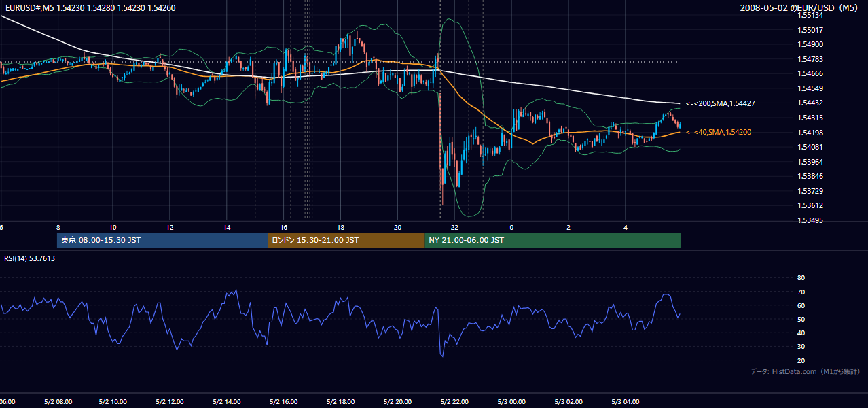Viewport: 868px width, 408px height.
Task: Click price axis label 1.53846
Action: pos(811,176)
